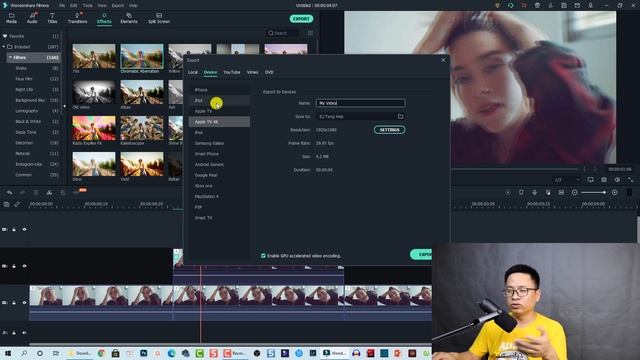
Task: Open the Split Screen tab
Action: (x=159, y=18)
